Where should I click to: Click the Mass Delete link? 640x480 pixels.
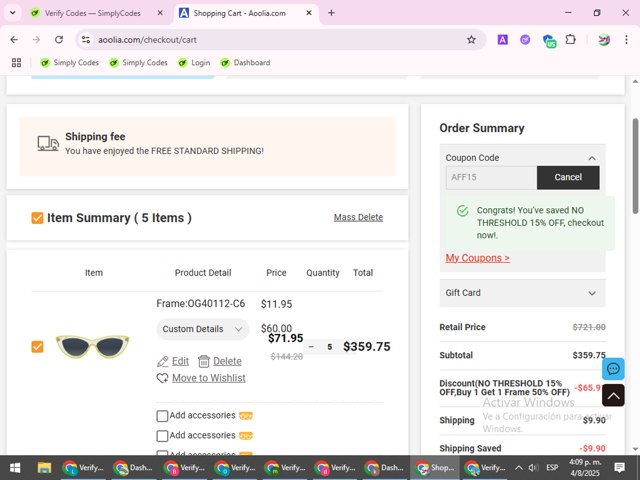point(358,218)
